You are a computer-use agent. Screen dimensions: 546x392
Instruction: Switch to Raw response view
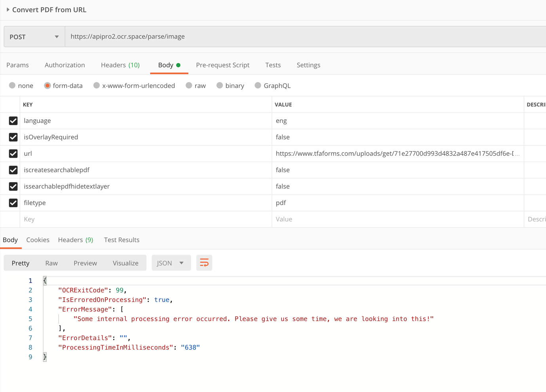point(51,263)
